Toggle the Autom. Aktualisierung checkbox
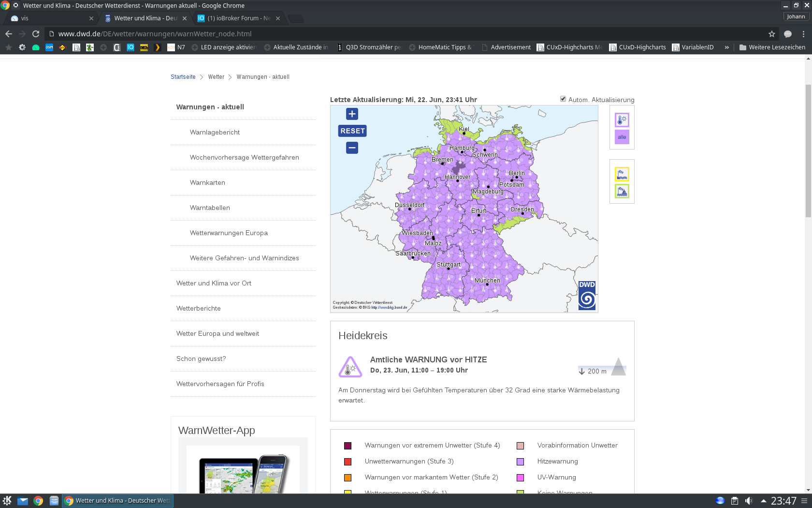Image resolution: width=812 pixels, height=508 pixels. pos(563,99)
